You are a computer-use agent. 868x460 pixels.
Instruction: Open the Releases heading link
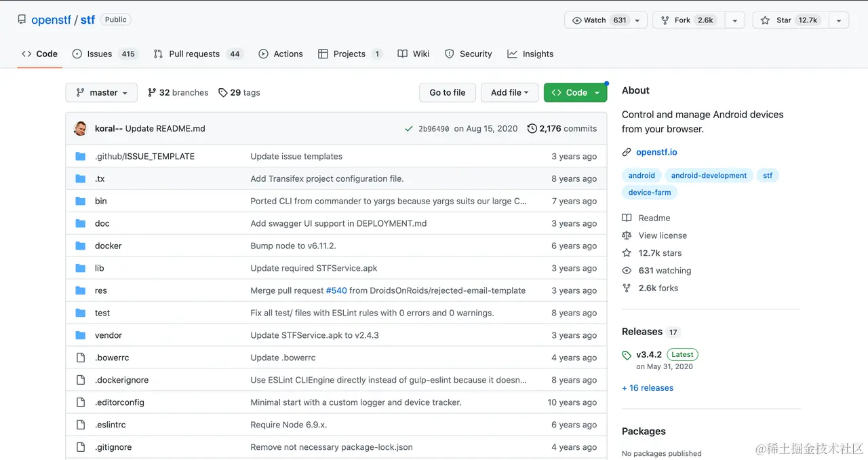[642, 332]
